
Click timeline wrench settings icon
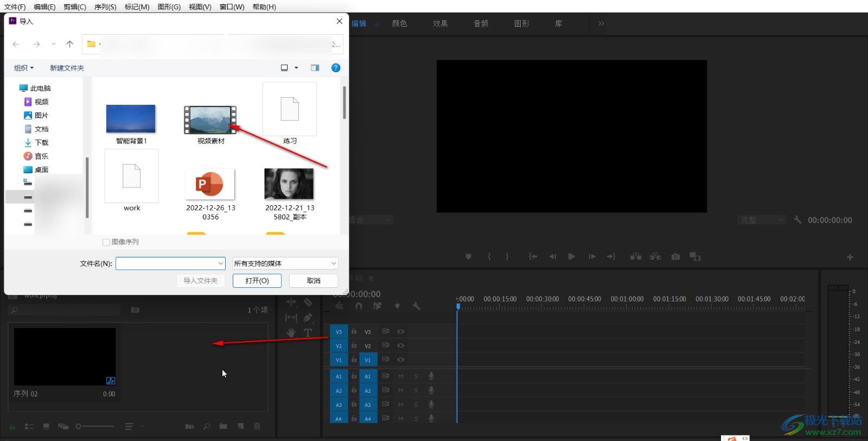click(417, 306)
